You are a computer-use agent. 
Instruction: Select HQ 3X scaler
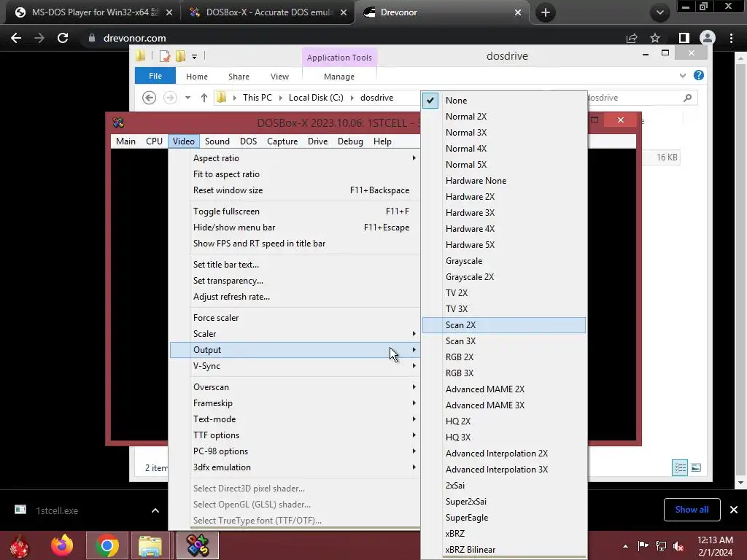[504, 437]
